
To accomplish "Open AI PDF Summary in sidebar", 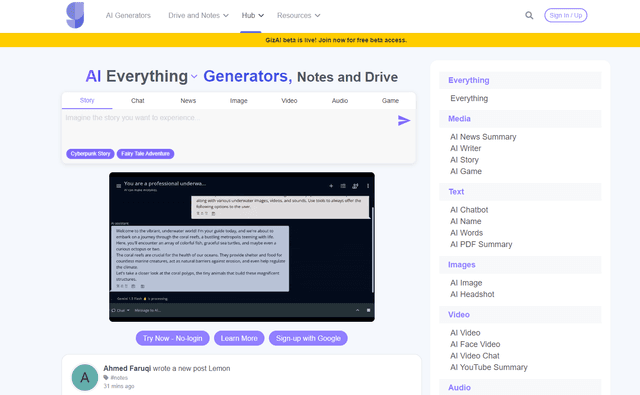I will (481, 244).
